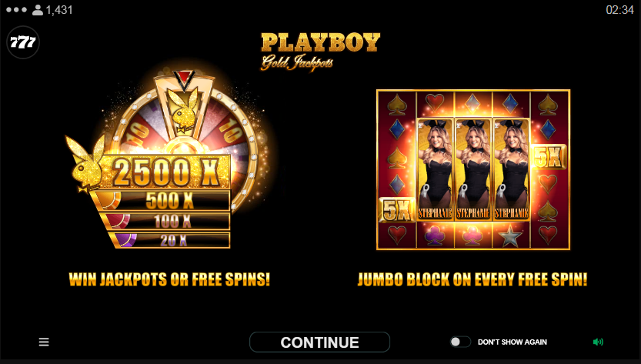
Task: Click the 02:34 clock display
Action: pyautogui.click(x=619, y=9)
